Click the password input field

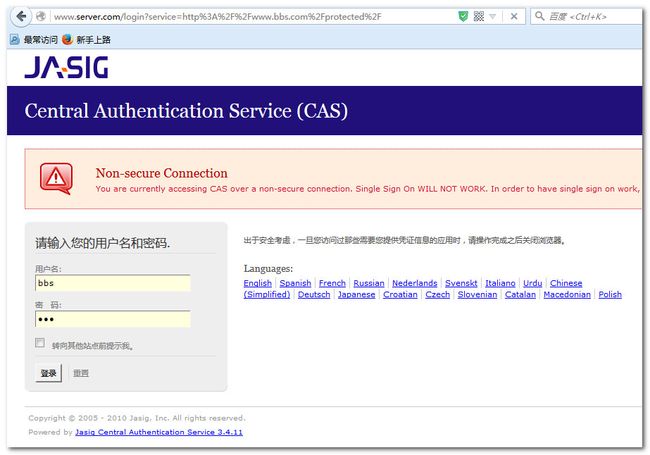pos(113,319)
